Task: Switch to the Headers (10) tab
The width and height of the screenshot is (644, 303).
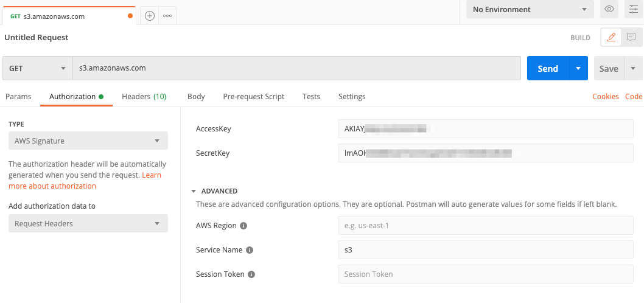Action: tap(144, 97)
